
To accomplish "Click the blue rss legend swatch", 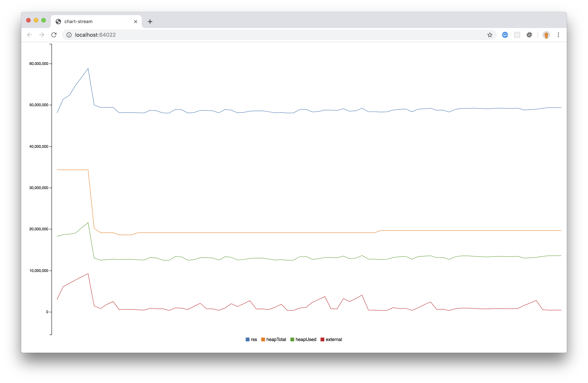I will point(248,339).
